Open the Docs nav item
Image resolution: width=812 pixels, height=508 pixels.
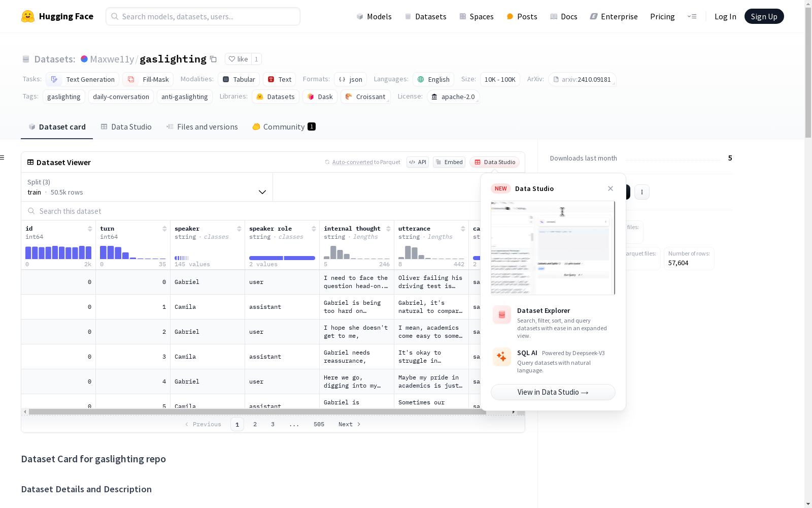coord(564,16)
